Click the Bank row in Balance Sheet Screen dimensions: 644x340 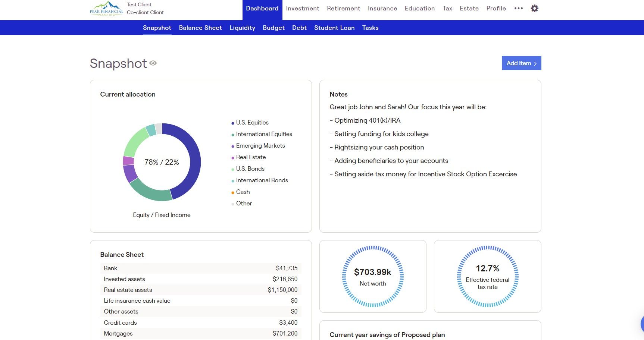point(201,268)
